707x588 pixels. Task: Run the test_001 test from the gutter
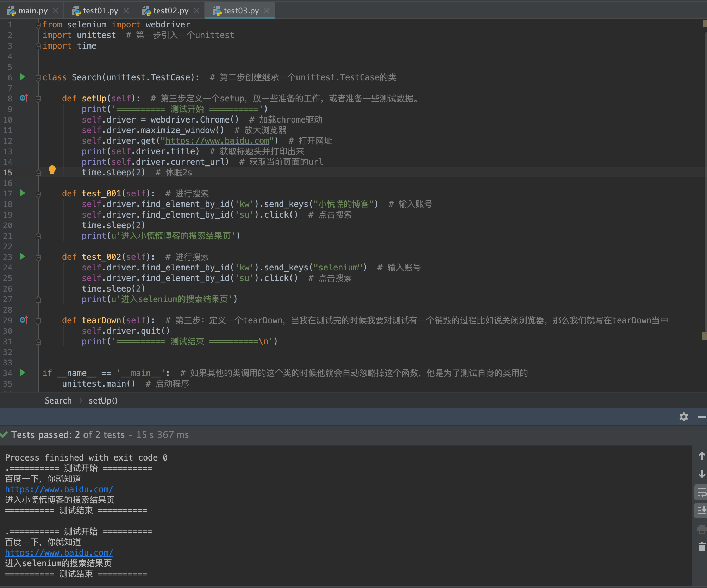click(23, 193)
